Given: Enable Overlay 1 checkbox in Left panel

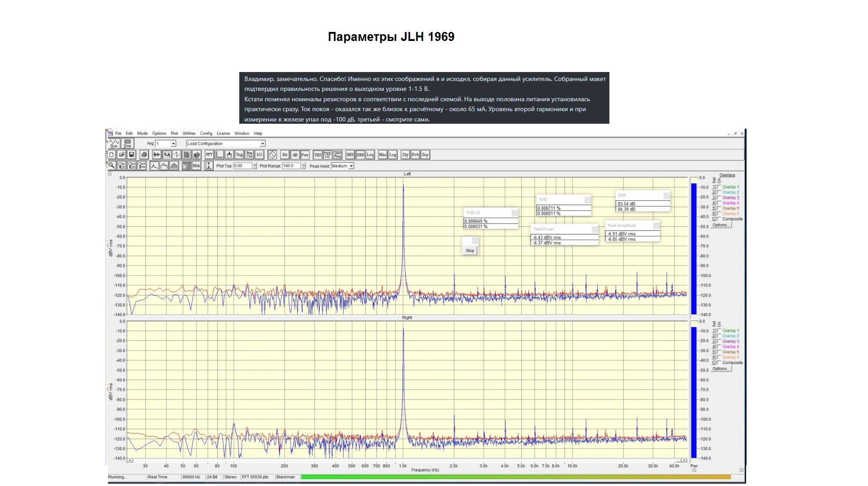Looking at the screenshot, I should point(719,187).
